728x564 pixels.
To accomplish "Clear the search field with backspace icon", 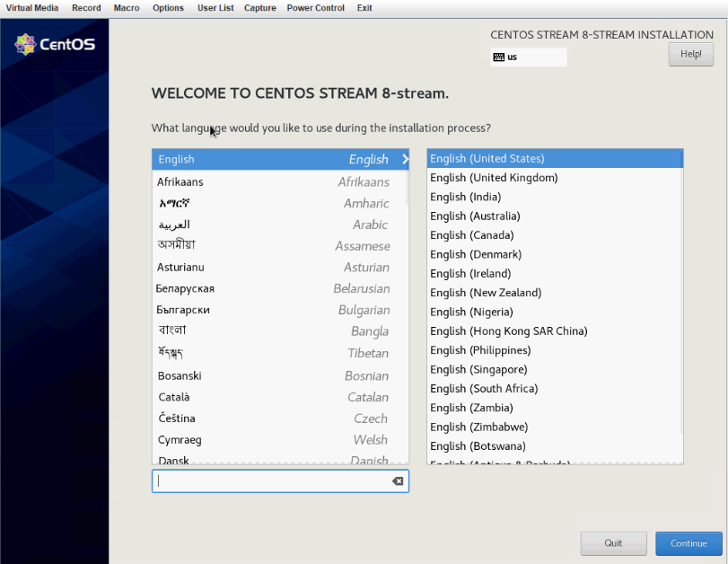I will 398,481.
